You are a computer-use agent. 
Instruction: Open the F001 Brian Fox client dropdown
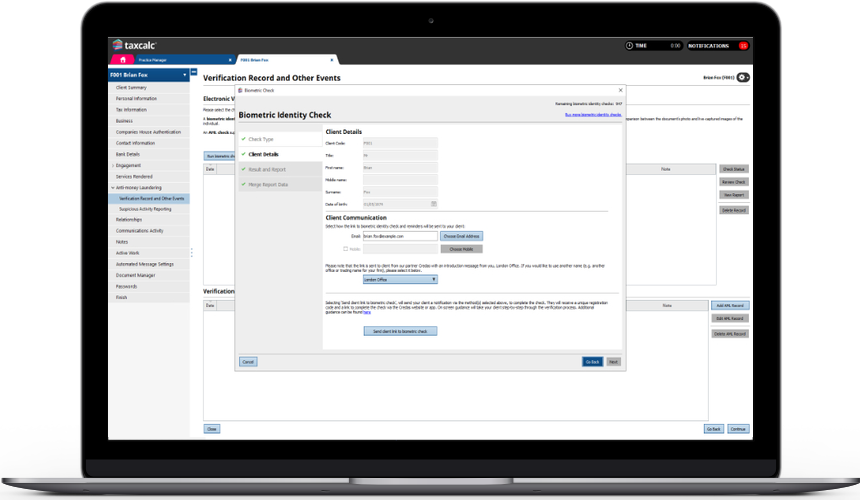[x=184, y=75]
